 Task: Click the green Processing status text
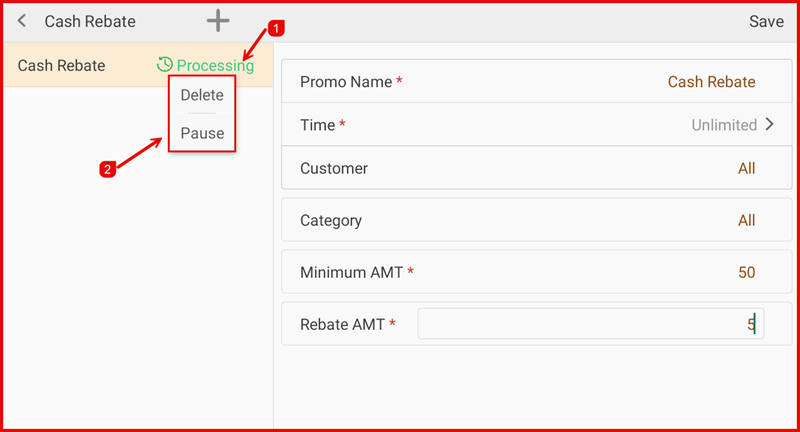pyautogui.click(x=215, y=66)
